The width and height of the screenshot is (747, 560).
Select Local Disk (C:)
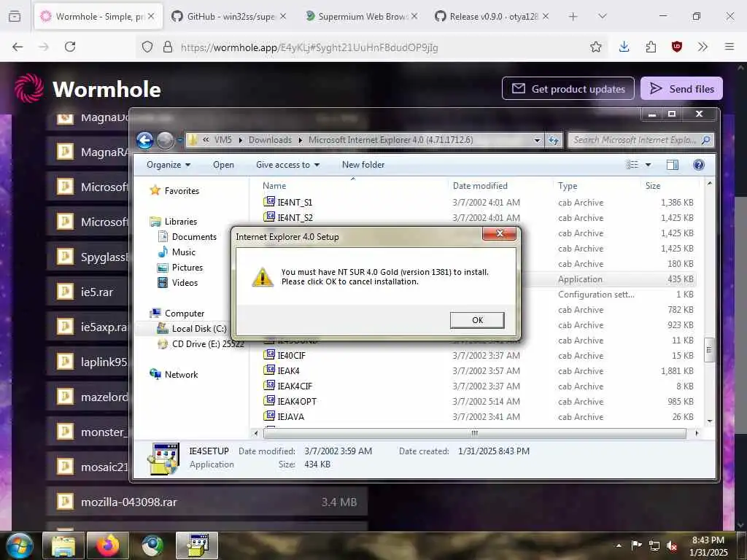[x=192, y=329]
